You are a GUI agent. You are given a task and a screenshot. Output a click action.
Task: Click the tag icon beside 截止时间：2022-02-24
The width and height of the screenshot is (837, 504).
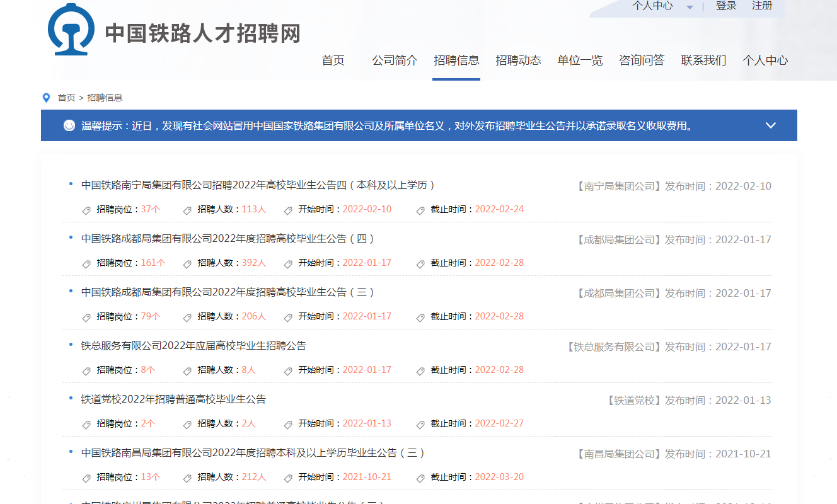pos(420,210)
